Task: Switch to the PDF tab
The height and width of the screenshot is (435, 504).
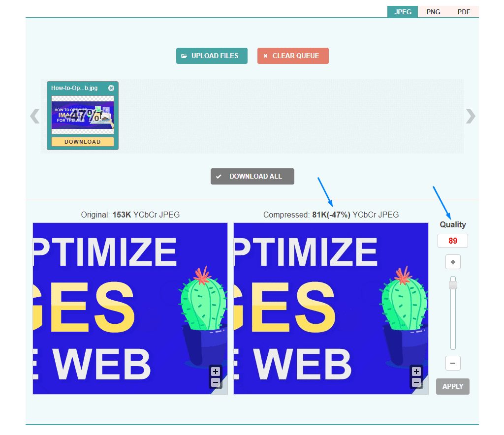Action: tap(464, 12)
